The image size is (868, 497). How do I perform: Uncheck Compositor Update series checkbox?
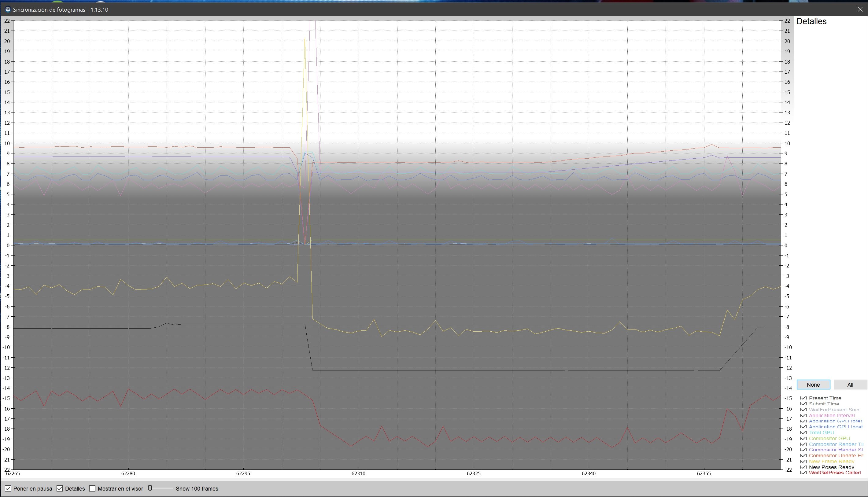[803, 455]
